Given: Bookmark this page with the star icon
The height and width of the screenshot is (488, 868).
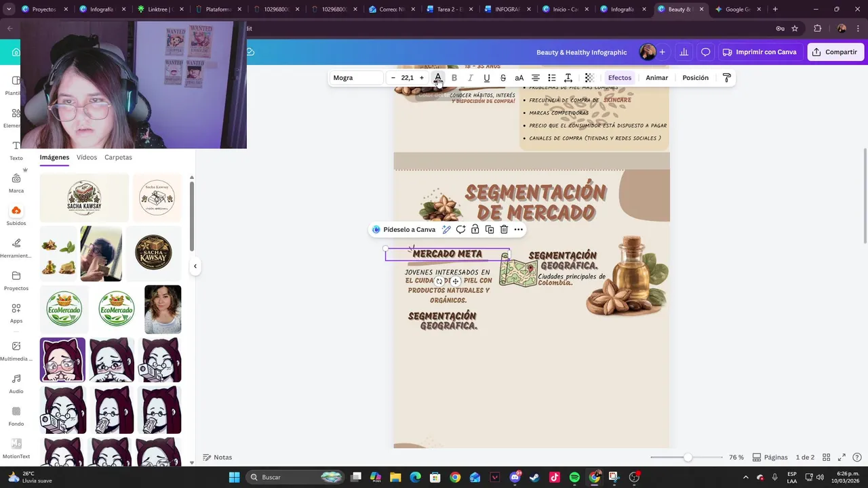Looking at the screenshot, I should pyautogui.click(x=795, y=28).
